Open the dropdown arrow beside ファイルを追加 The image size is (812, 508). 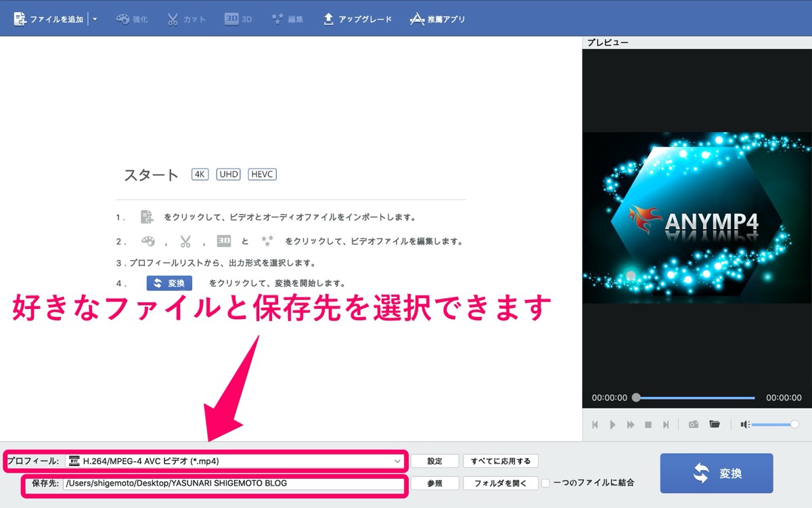click(x=95, y=19)
